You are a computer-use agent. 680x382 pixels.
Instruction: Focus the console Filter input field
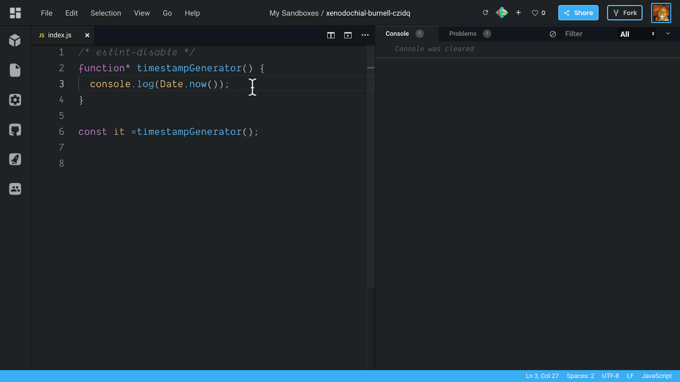588,34
